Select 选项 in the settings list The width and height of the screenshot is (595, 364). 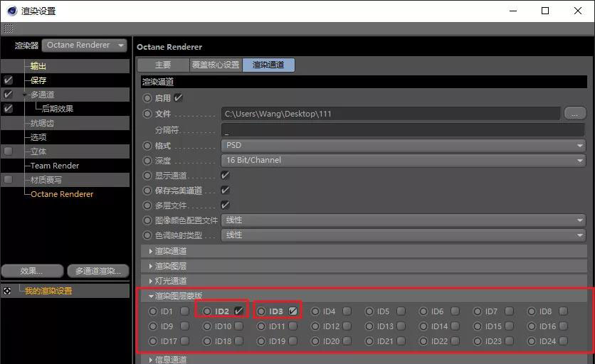coord(38,137)
